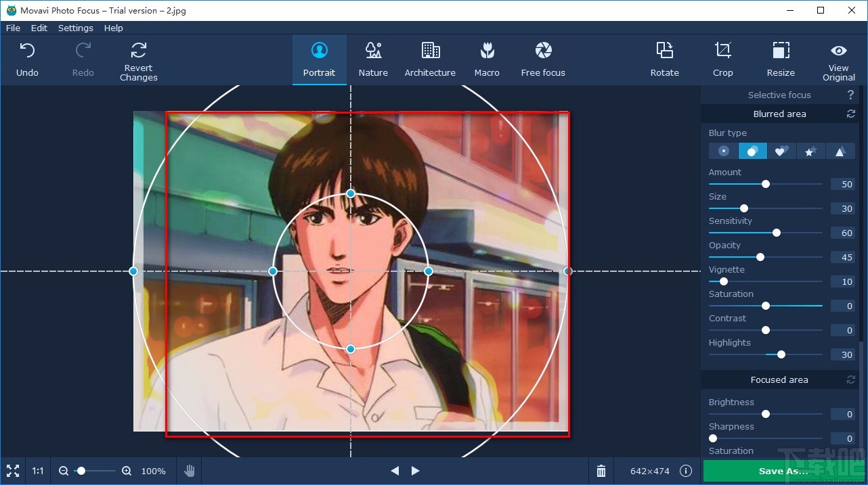
Task: Click the right handle of inner focus circle
Action: click(x=429, y=271)
